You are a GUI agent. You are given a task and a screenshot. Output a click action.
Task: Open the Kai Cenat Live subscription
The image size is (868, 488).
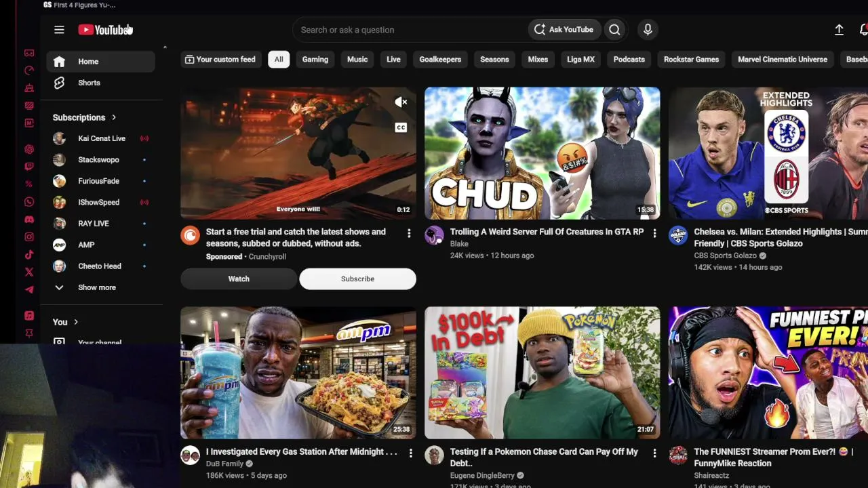100,138
